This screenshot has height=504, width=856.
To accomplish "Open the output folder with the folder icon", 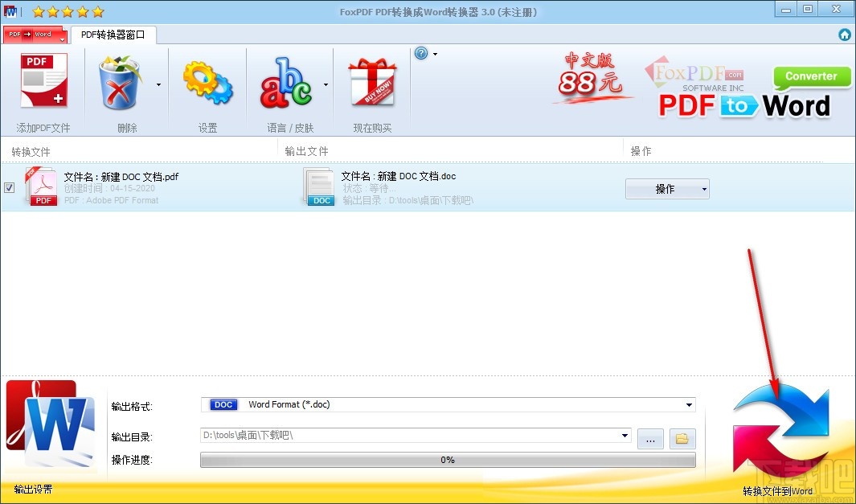I will (682, 438).
